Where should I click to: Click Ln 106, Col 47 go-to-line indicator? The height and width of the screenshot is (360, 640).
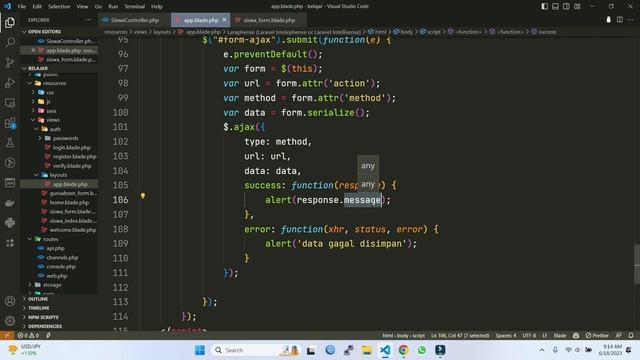tap(460, 335)
